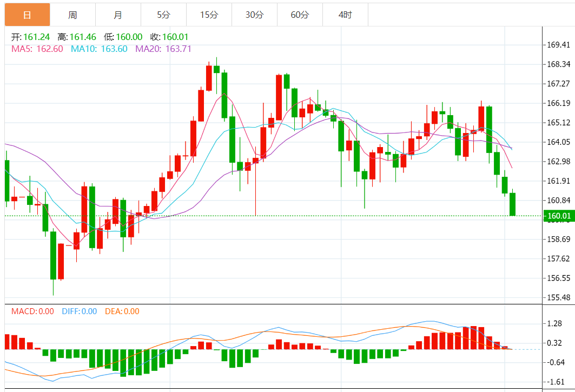This screenshot has width=575, height=392.
Task: Click the 0.32 MACD axis label
Action: pyautogui.click(x=554, y=343)
